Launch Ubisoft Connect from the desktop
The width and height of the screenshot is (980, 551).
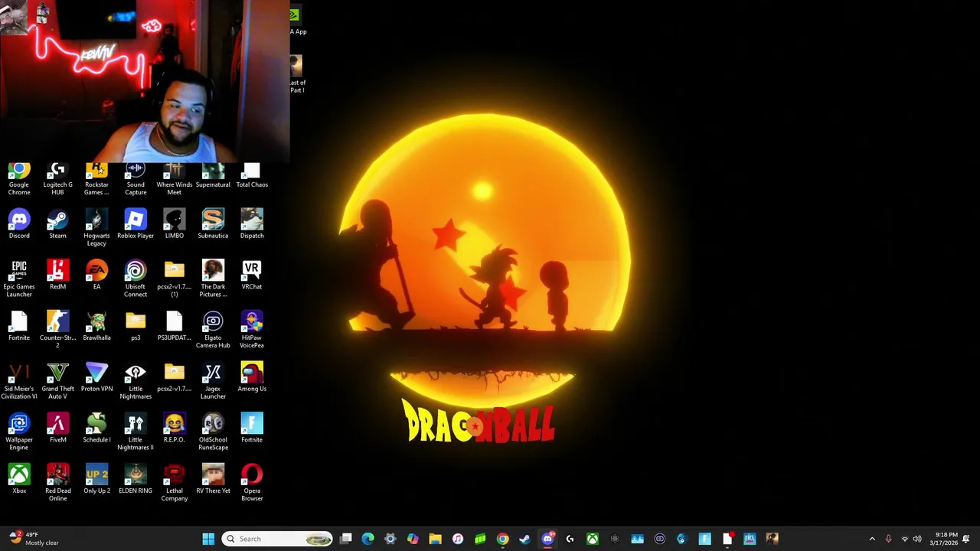[136, 279]
